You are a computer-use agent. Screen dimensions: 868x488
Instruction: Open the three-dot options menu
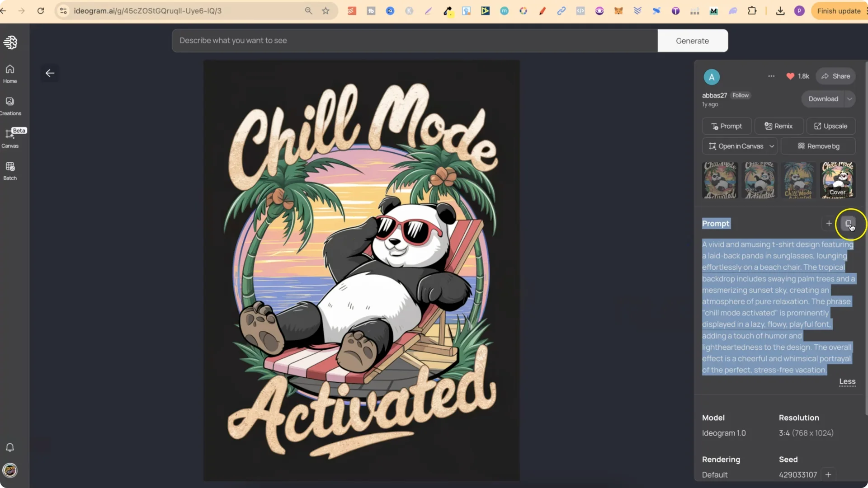(x=771, y=76)
